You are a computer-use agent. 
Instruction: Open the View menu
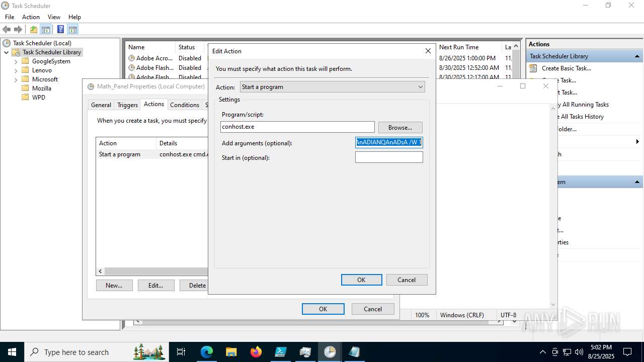coord(54,17)
